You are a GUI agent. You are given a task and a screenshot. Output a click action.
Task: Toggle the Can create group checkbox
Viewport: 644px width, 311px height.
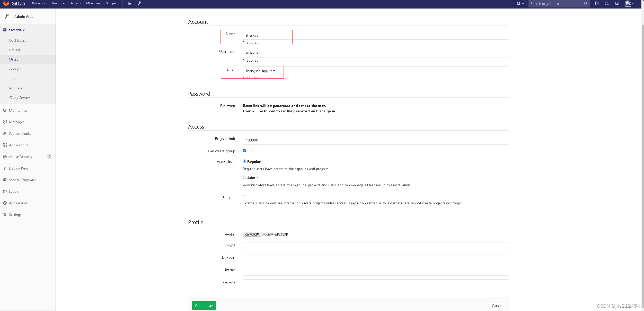tap(244, 150)
